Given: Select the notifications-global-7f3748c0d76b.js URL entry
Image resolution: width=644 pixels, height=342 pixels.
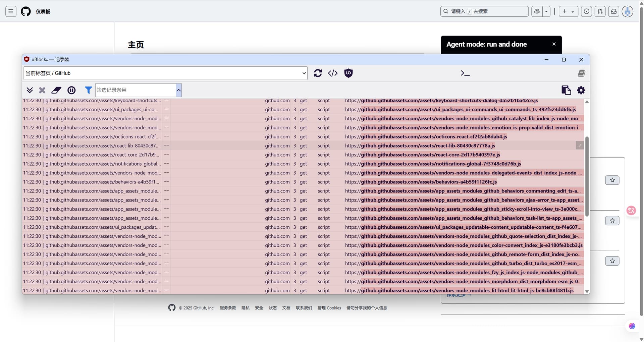Looking at the screenshot, I should 433,164.
